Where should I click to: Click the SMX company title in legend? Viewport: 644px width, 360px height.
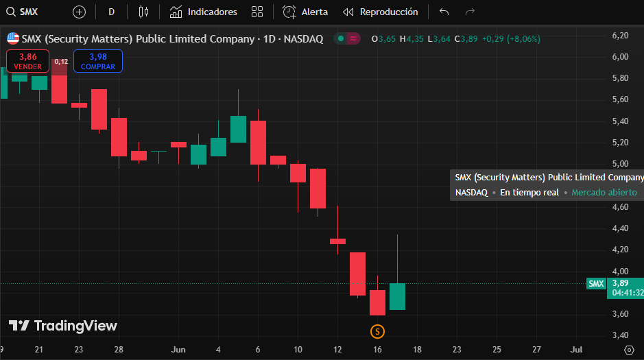(x=172, y=39)
